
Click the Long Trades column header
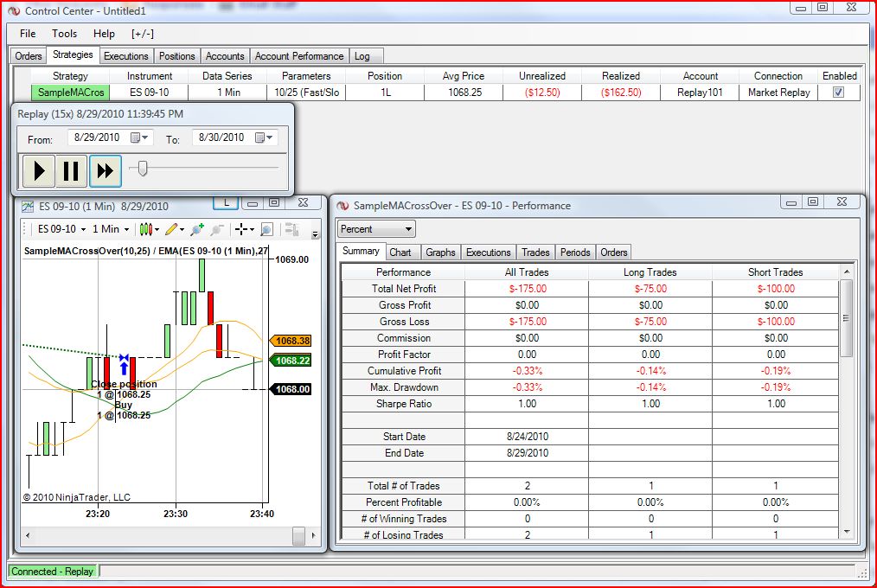[650, 272]
